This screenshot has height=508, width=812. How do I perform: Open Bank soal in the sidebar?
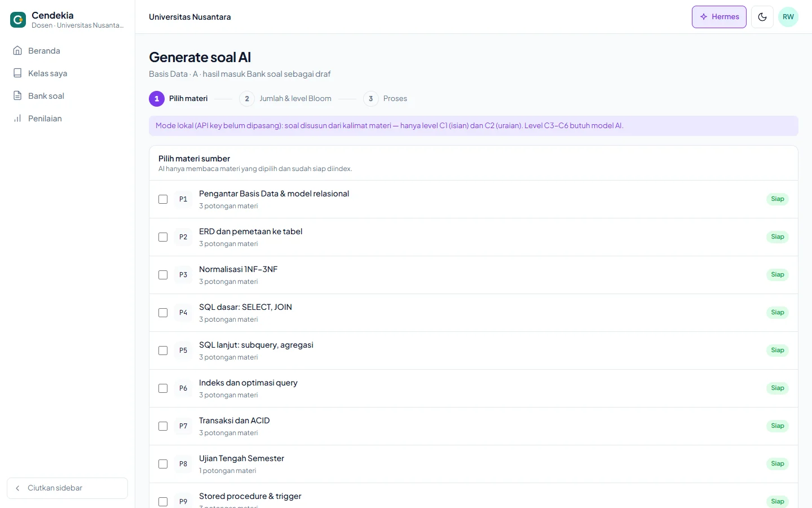pos(68,96)
